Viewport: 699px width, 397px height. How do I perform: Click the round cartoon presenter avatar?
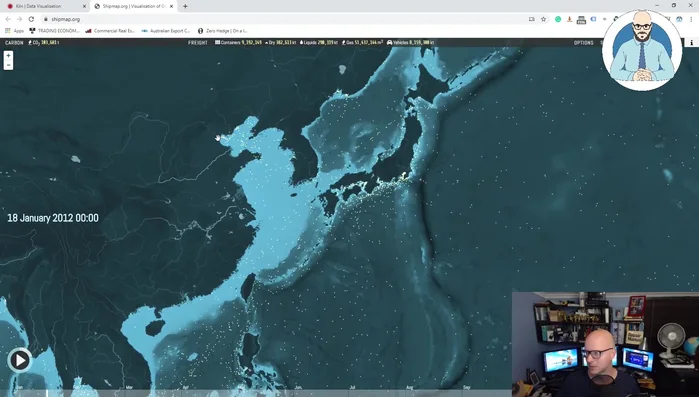click(x=642, y=50)
